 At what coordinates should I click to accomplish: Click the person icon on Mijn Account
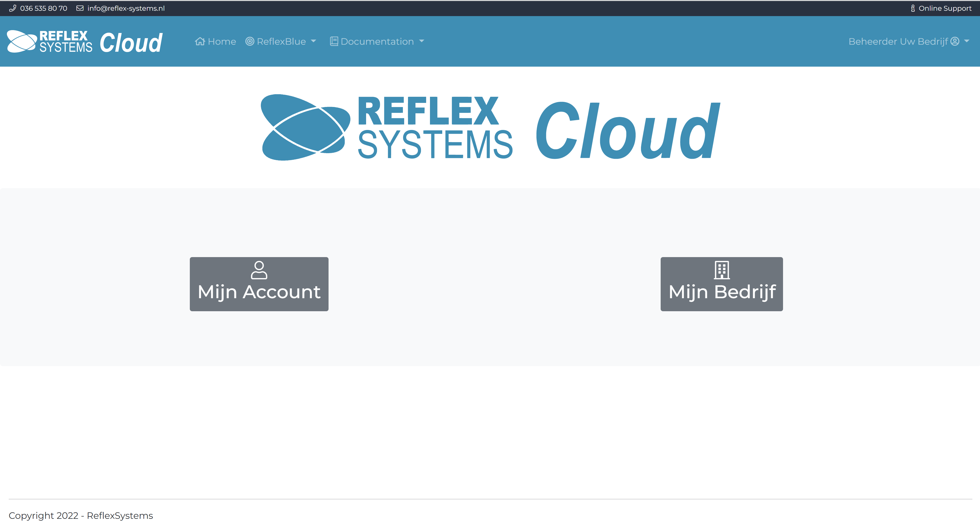(x=259, y=270)
